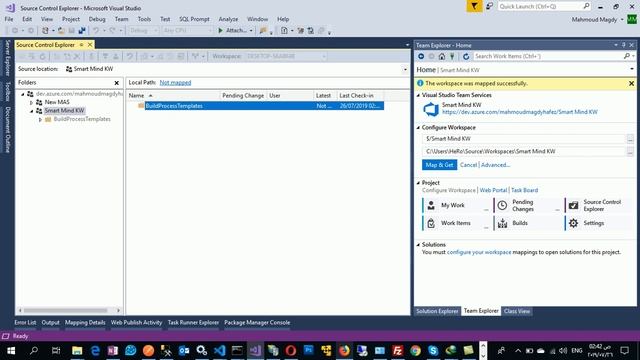Click the Save All toolbar icon

(82, 31)
